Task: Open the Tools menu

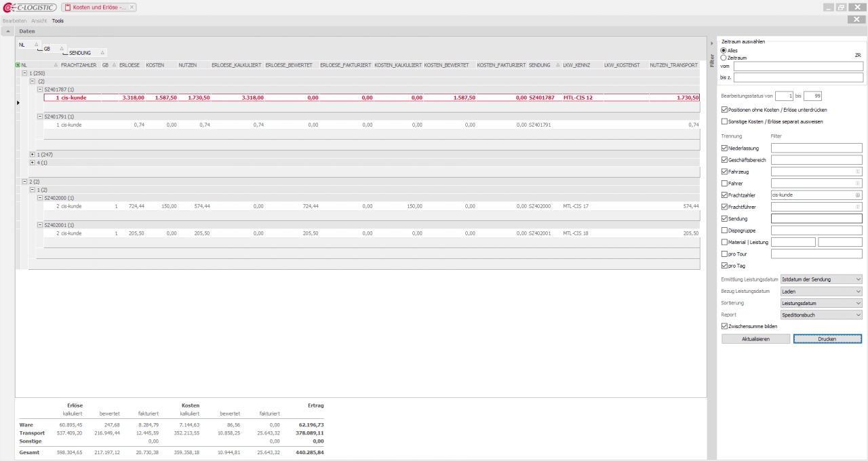Action: 58,21
